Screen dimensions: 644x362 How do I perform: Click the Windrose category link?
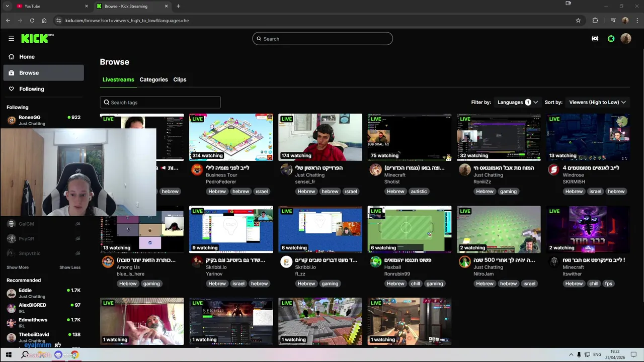point(574,175)
